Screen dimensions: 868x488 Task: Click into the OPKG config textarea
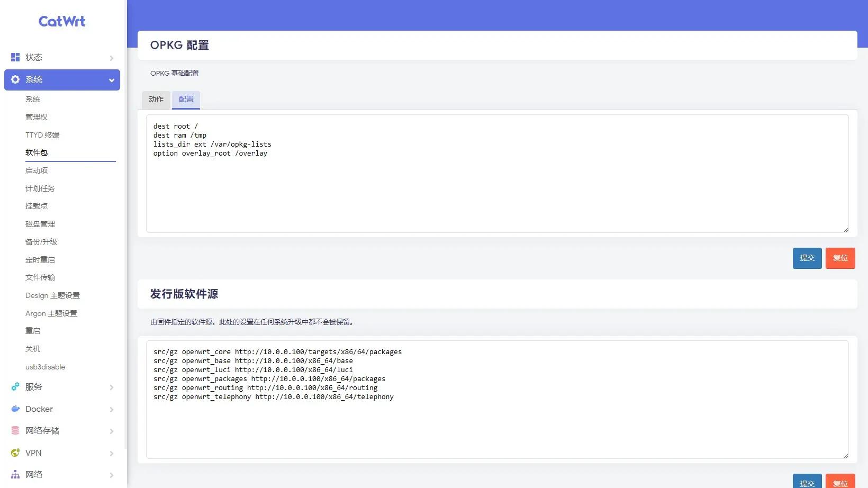pos(498,174)
